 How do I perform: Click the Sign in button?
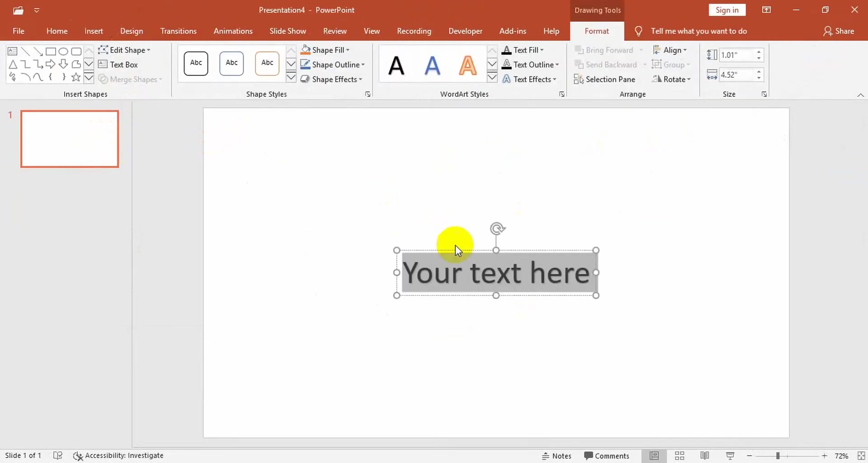(727, 9)
